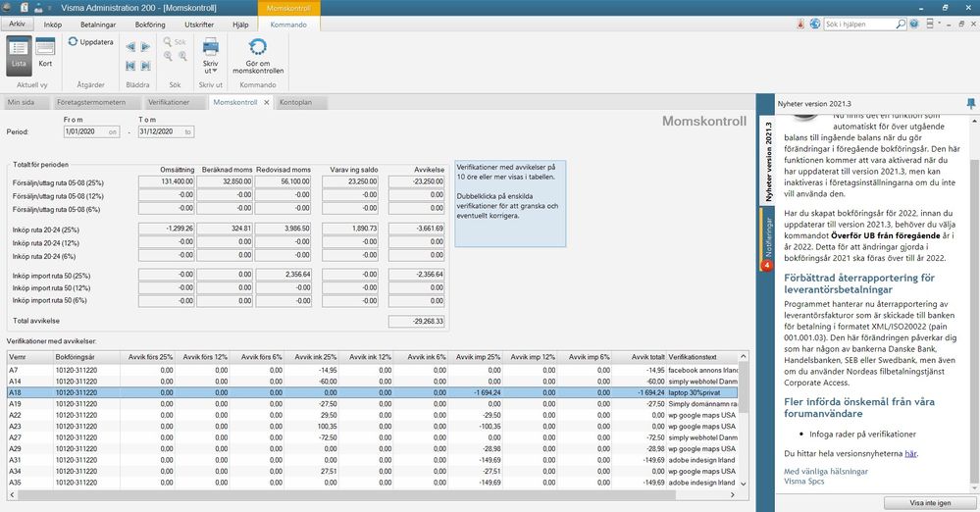This screenshot has height=512, width=980.
Task: Select verification row A7
Action: (x=373, y=370)
